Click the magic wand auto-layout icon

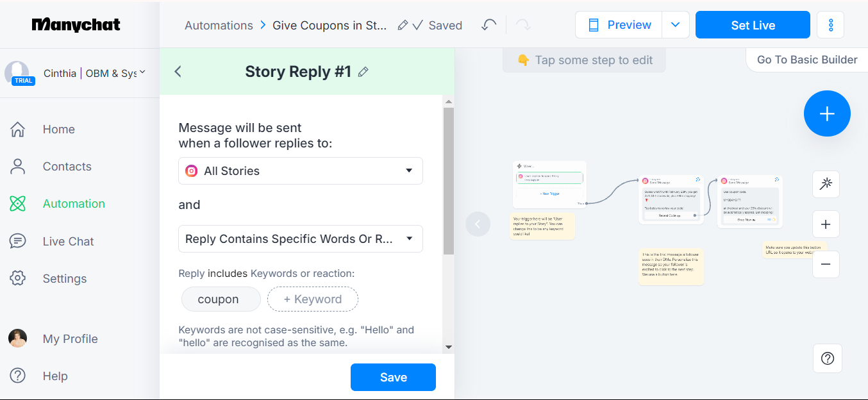click(x=826, y=184)
